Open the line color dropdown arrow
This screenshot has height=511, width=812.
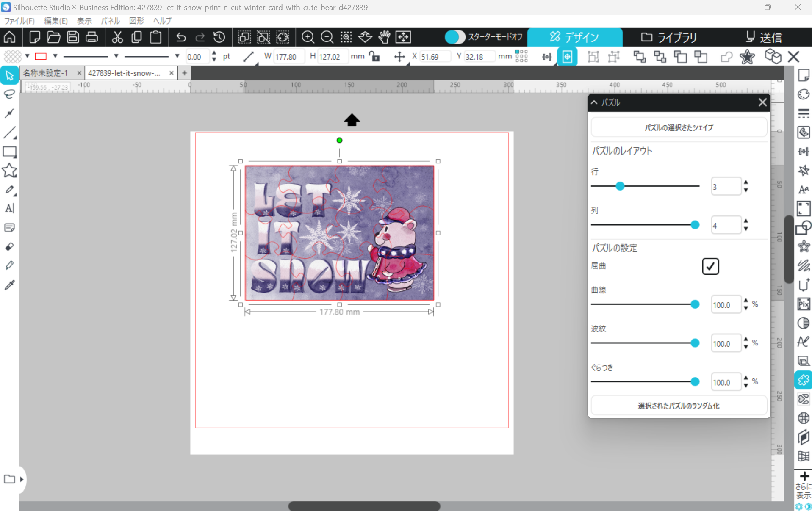[55, 56]
